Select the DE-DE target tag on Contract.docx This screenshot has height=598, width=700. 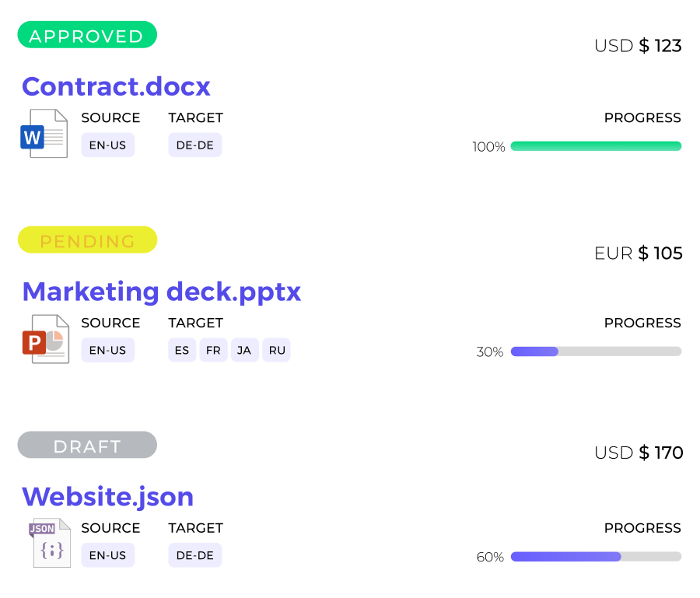(194, 145)
